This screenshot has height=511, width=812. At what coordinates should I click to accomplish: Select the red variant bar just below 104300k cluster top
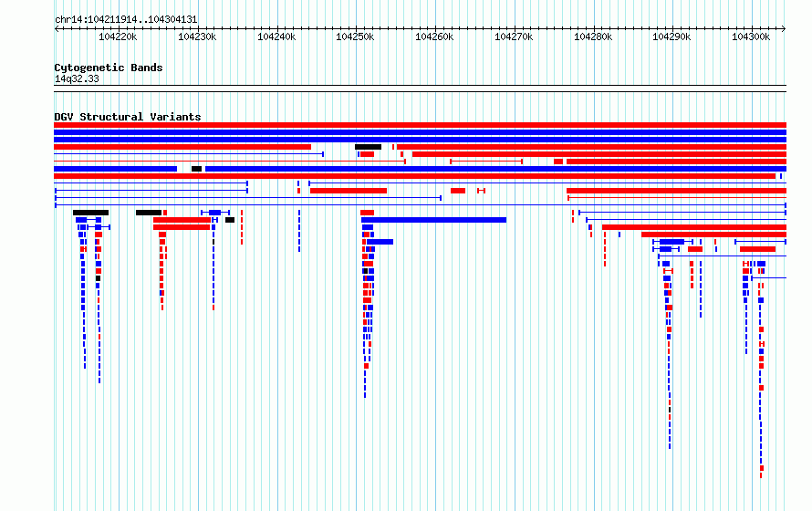(x=757, y=249)
